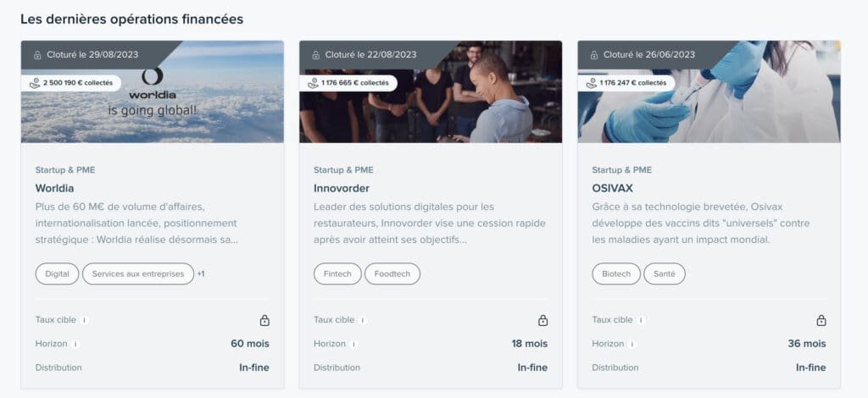Click the lock icon beside Worldia Taux cible

coord(264,320)
